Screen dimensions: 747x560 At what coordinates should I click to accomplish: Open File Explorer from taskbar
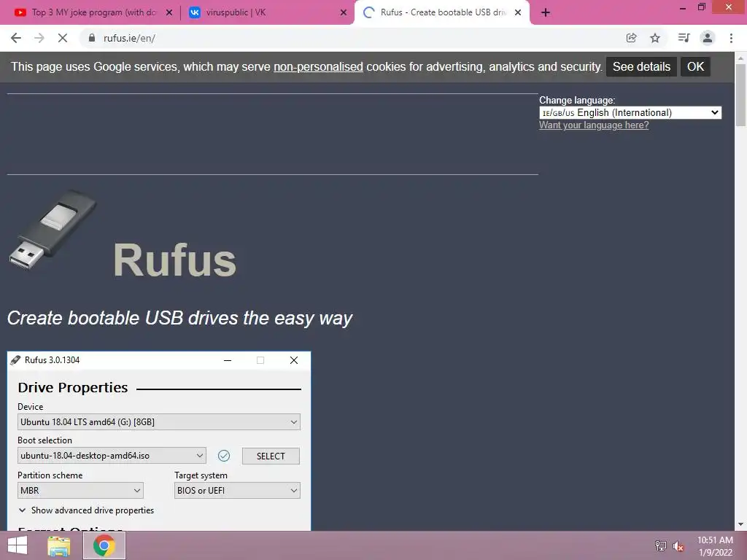point(58,545)
